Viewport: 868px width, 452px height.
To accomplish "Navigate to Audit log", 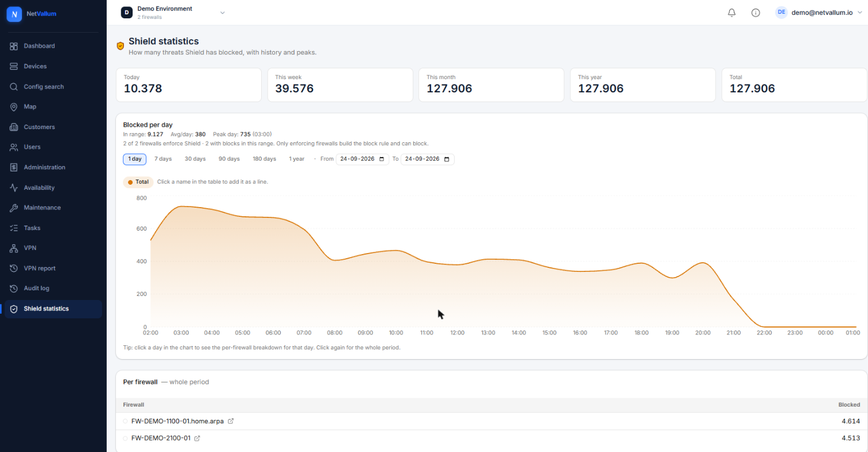I will (x=53, y=289).
